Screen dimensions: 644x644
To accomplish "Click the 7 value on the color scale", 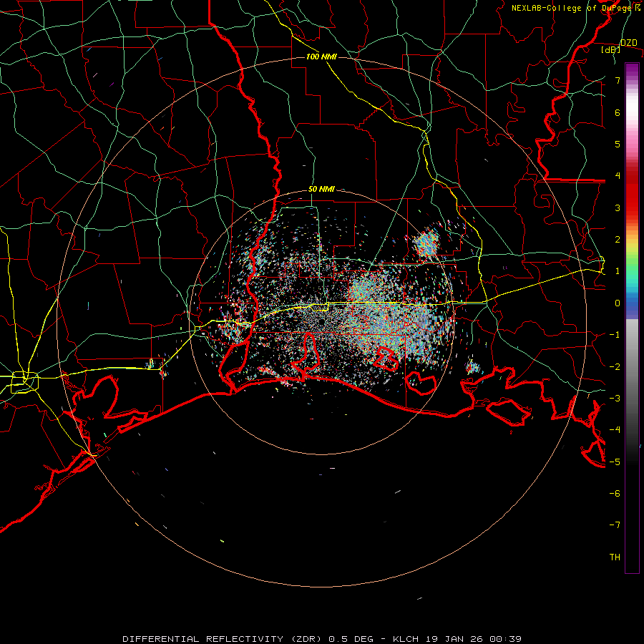I will (618, 80).
